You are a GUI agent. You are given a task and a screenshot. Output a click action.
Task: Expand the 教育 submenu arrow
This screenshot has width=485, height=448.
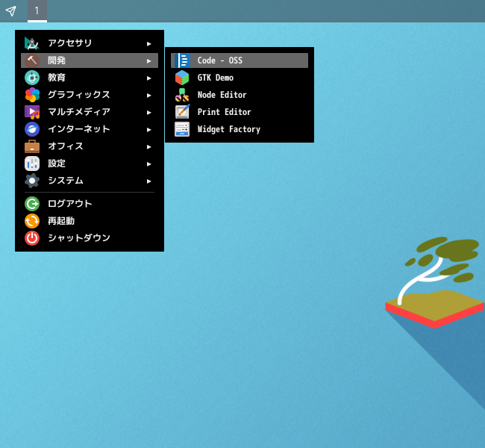149,78
